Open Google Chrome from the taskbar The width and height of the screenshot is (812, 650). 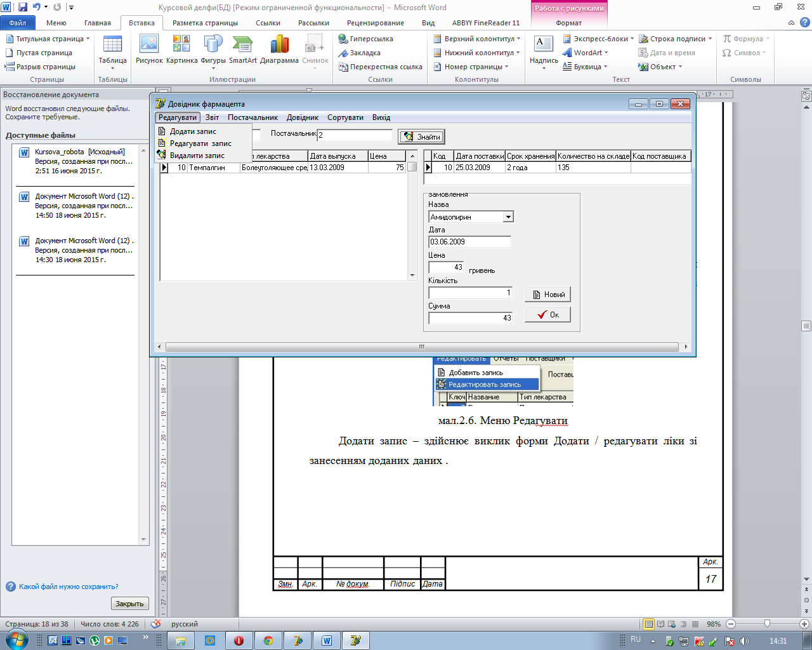click(x=268, y=640)
